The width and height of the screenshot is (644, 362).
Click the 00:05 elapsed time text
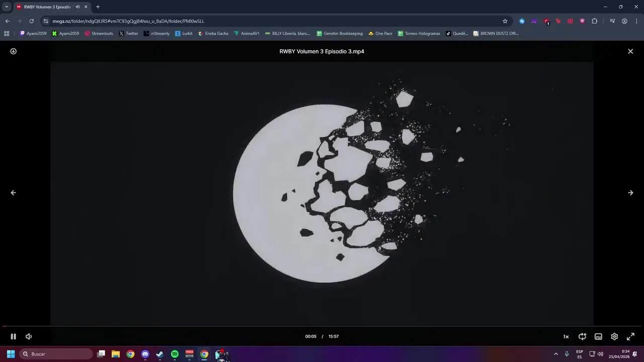(x=310, y=336)
